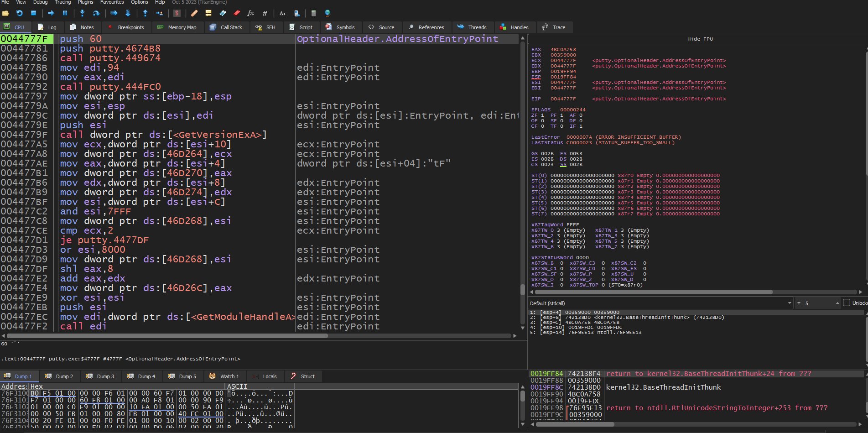Pause execution with the pause icon

pos(65,13)
